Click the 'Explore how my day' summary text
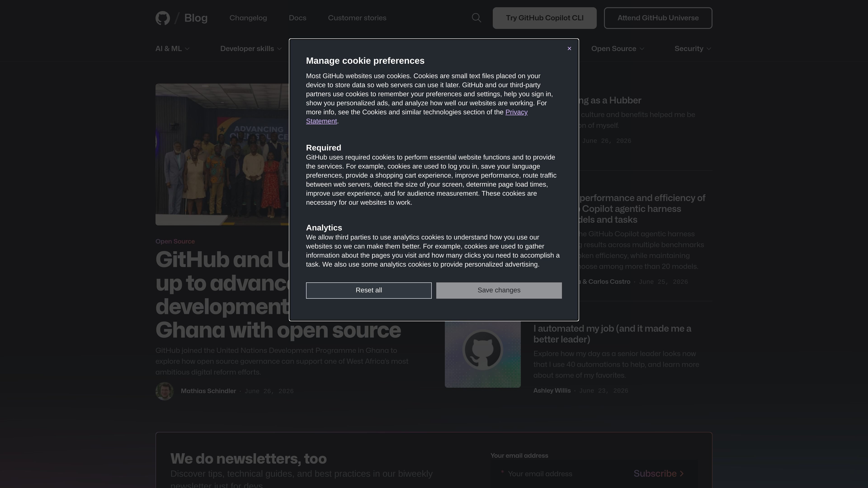 coord(616,364)
